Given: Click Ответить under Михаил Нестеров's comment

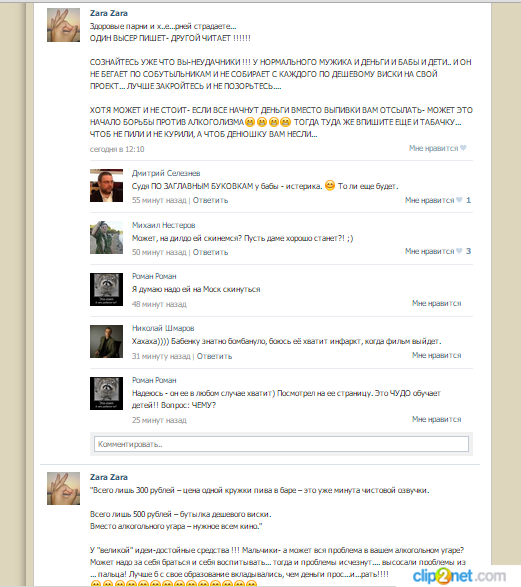Looking at the screenshot, I should (x=210, y=252).
